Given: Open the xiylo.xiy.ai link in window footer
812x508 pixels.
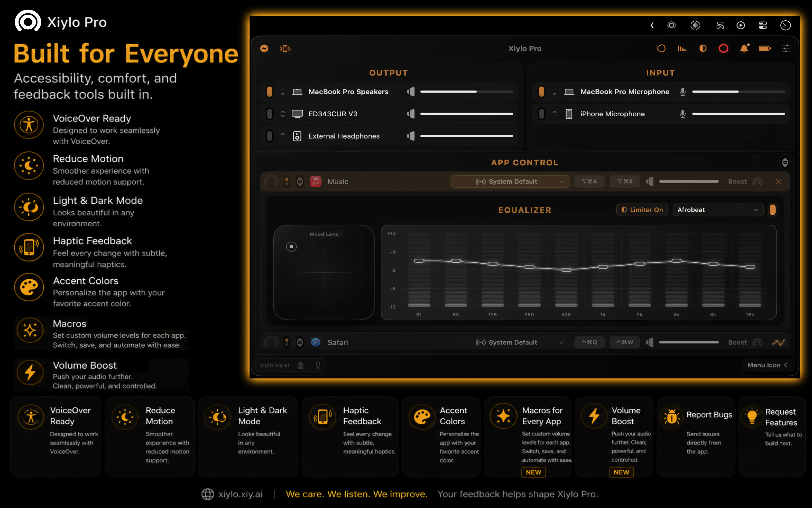Looking at the screenshot, I should [274, 365].
